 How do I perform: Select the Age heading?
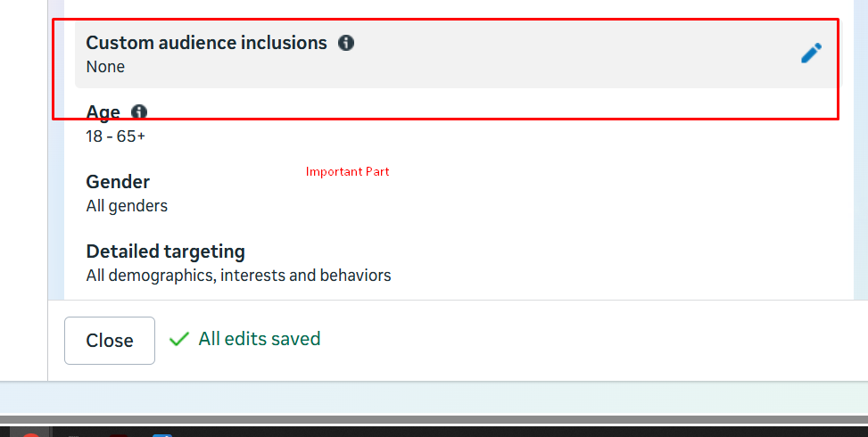pyautogui.click(x=103, y=112)
